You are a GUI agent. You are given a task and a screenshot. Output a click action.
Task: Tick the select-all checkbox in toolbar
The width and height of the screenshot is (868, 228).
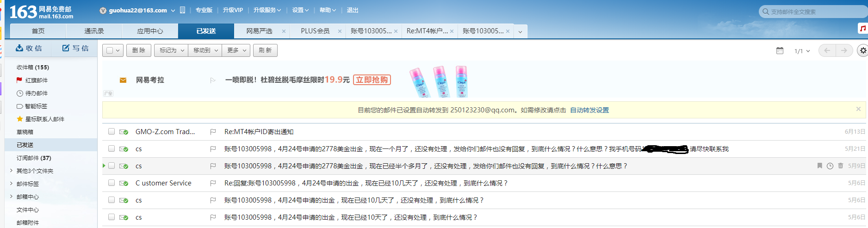point(110,50)
